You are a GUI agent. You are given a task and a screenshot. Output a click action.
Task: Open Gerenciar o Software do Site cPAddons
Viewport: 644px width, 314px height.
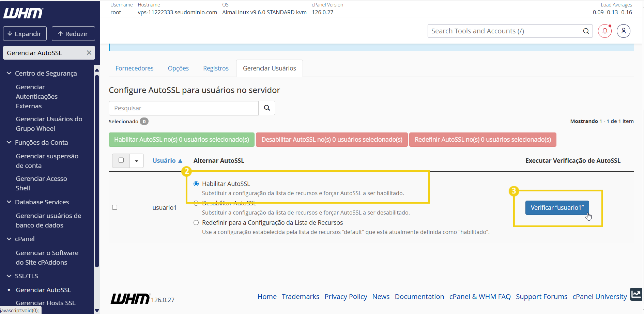[x=47, y=257]
